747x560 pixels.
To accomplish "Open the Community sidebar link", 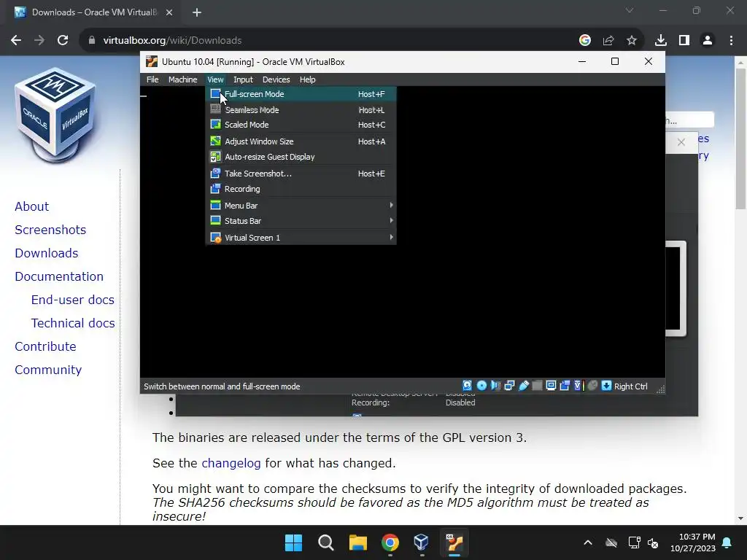I will click(x=48, y=370).
